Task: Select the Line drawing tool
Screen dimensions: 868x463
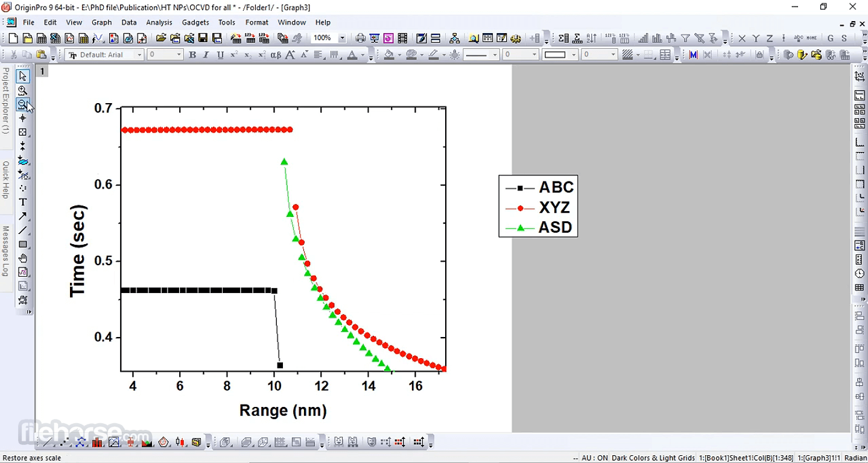Action: coord(23,230)
